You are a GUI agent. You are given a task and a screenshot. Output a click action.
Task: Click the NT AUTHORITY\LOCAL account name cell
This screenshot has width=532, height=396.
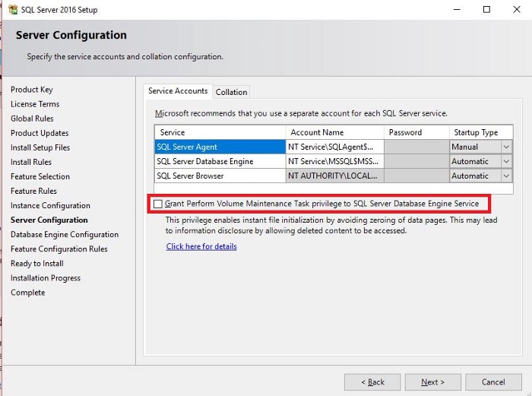click(335, 176)
